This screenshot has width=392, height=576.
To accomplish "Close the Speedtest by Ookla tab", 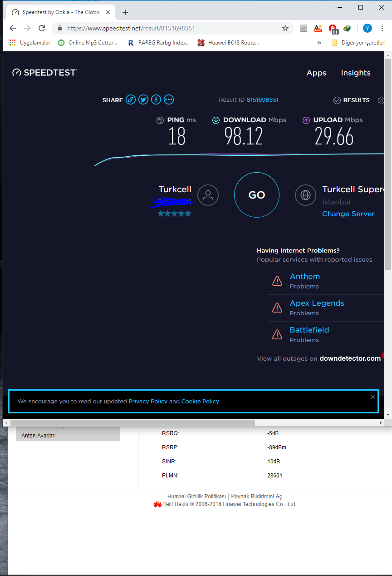I will (x=108, y=12).
